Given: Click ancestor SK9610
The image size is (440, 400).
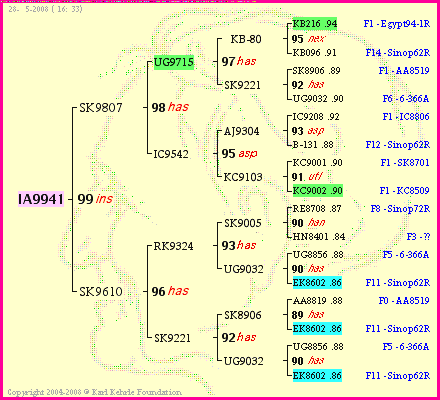Looking at the screenshot, I should click(101, 292).
